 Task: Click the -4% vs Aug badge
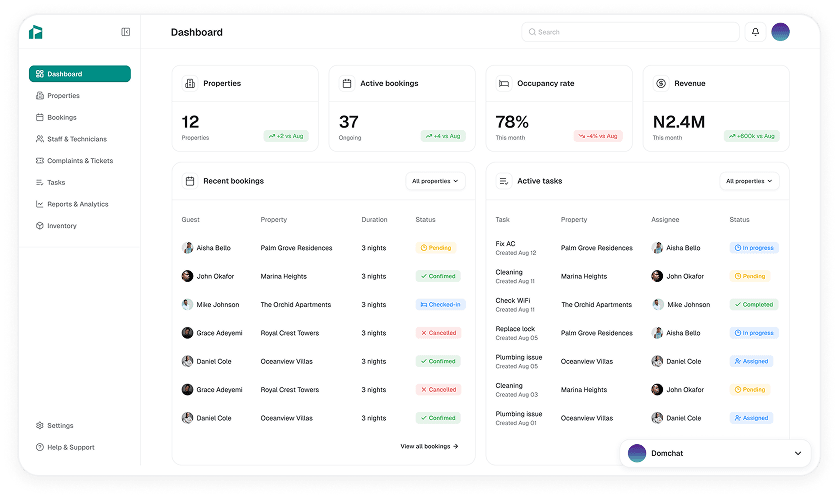pyautogui.click(x=598, y=136)
